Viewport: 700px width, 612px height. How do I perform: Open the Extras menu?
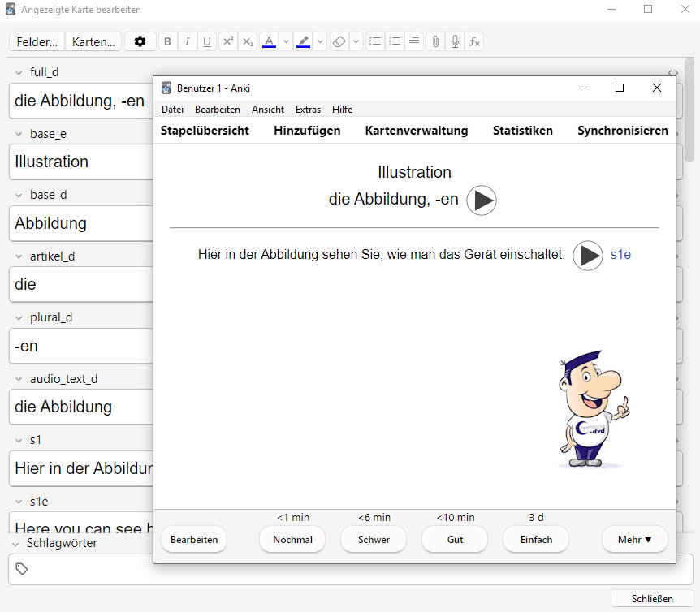(x=308, y=110)
